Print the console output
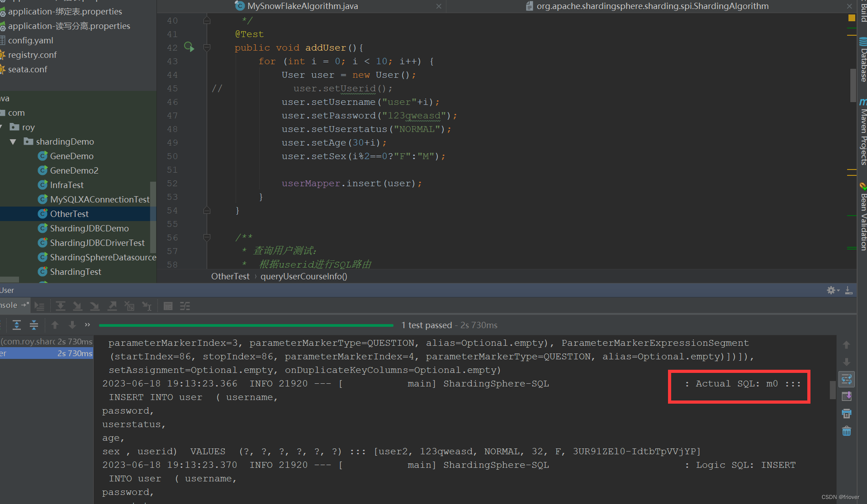 point(847,414)
